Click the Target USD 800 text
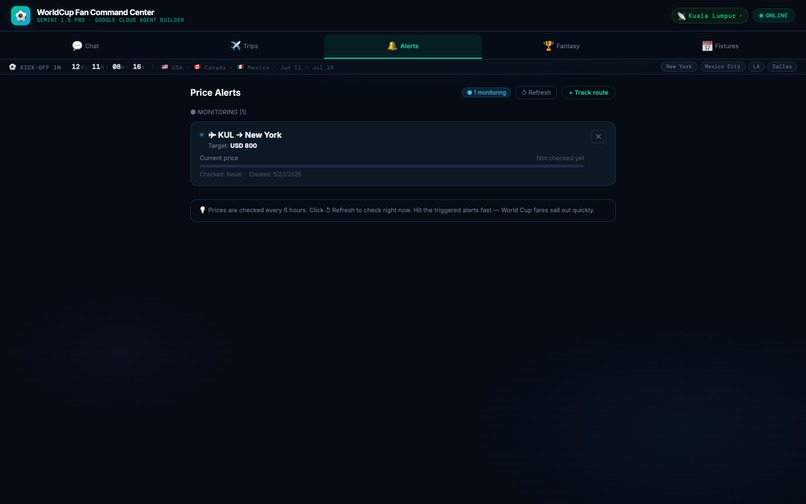806x504 pixels. pos(232,146)
